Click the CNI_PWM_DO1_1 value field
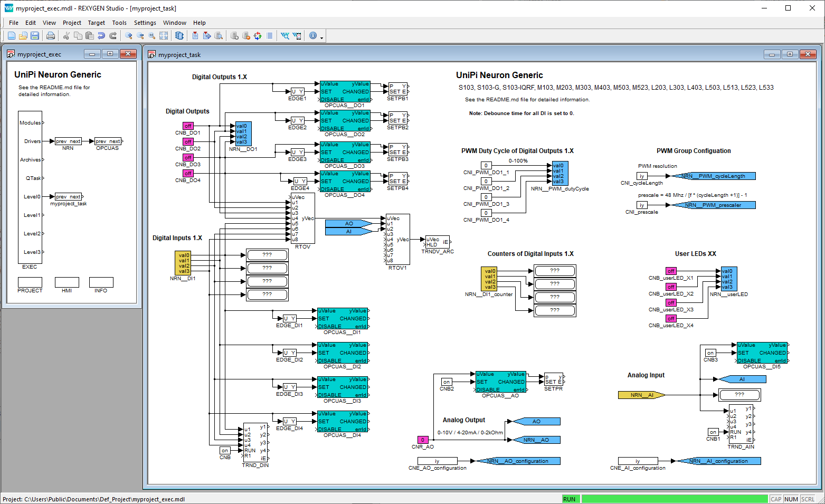The width and height of the screenshot is (825, 504). pos(486,165)
